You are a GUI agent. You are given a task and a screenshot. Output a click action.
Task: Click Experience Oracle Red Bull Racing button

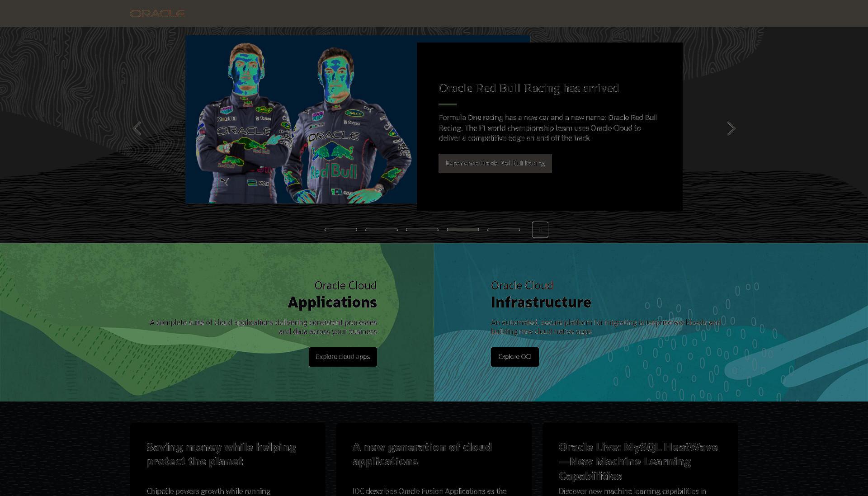pyautogui.click(x=495, y=163)
